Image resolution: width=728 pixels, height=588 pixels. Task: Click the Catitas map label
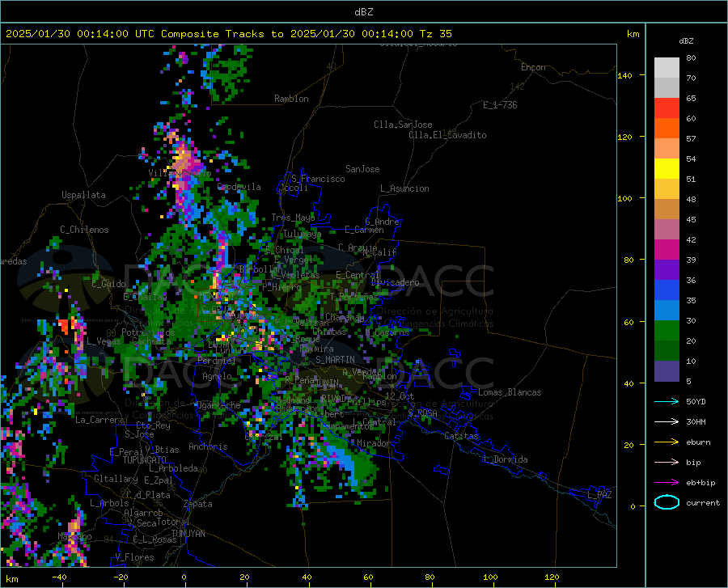click(x=461, y=436)
